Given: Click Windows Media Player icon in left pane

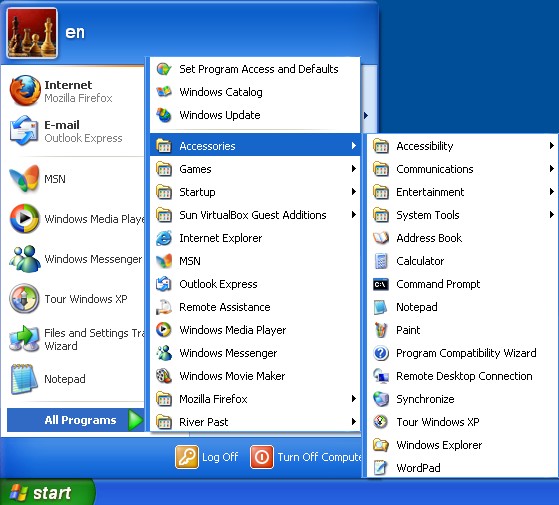Looking at the screenshot, I should coord(24,218).
